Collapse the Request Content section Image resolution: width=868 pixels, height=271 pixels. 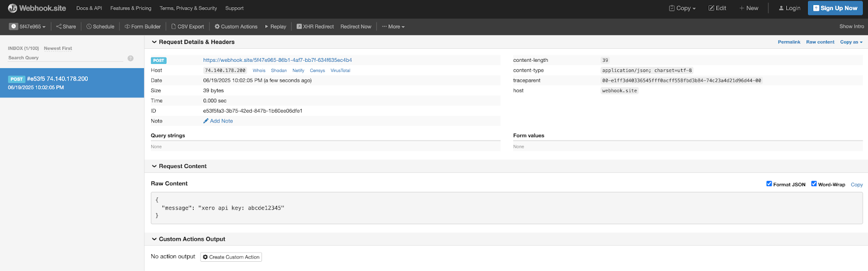178,166
